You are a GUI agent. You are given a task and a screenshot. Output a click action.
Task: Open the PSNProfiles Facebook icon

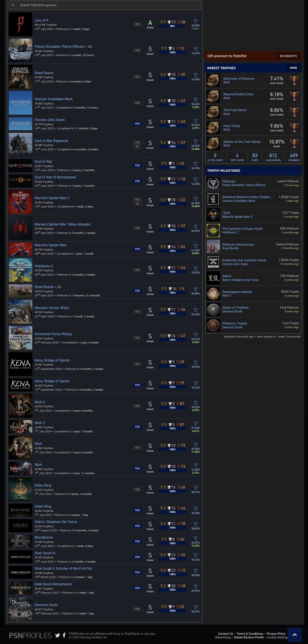point(64,635)
